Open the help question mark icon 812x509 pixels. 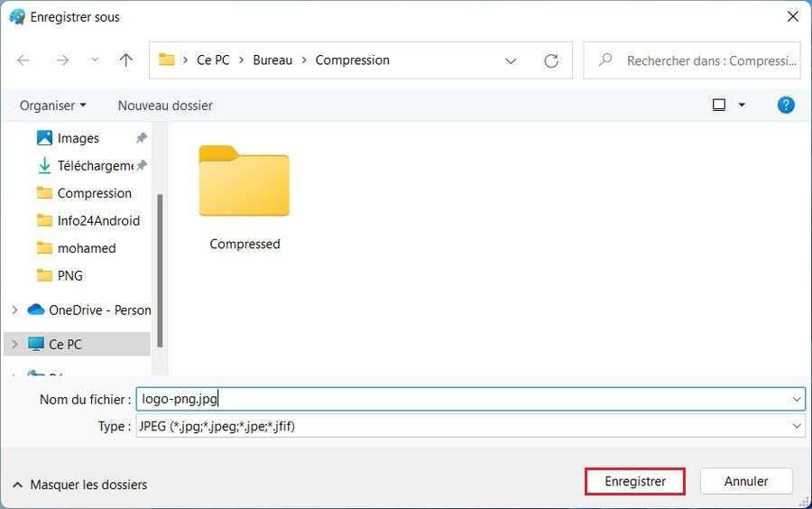point(786,105)
